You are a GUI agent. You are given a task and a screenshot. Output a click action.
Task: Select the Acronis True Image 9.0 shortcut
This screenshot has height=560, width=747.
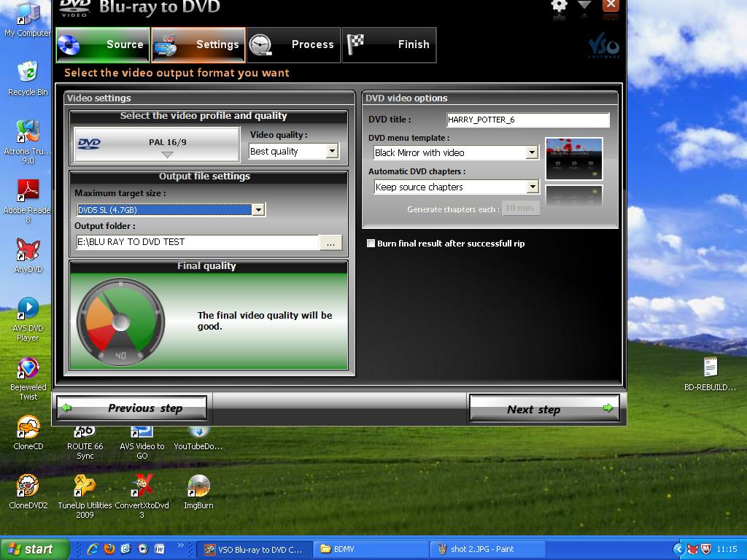(x=28, y=141)
